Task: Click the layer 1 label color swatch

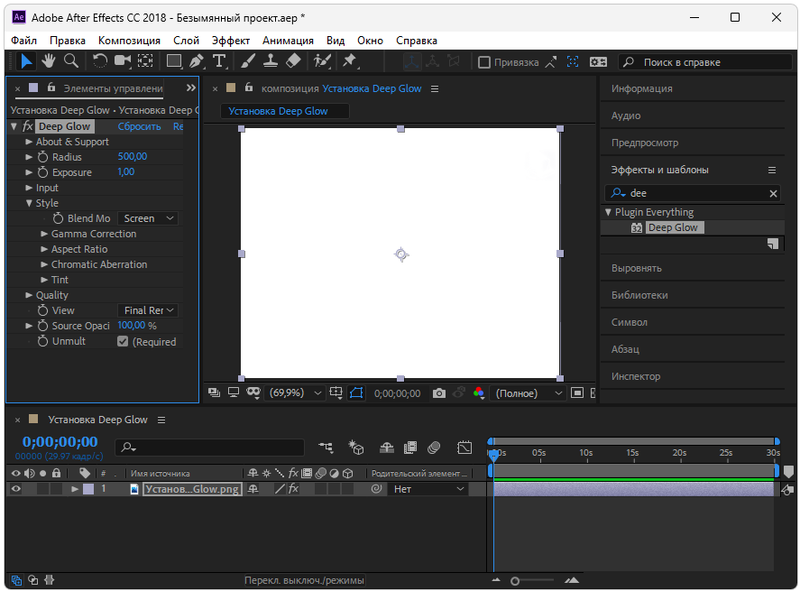Action: pos(88,489)
